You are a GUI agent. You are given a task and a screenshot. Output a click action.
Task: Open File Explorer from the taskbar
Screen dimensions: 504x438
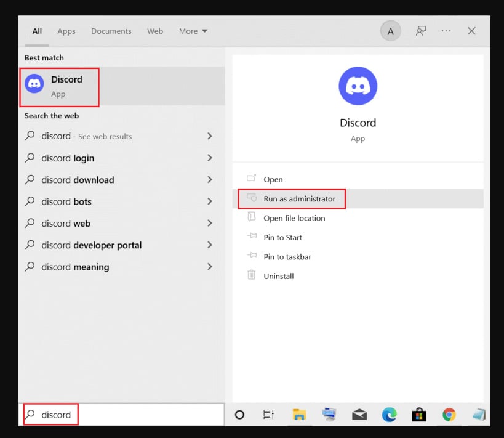coord(299,415)
